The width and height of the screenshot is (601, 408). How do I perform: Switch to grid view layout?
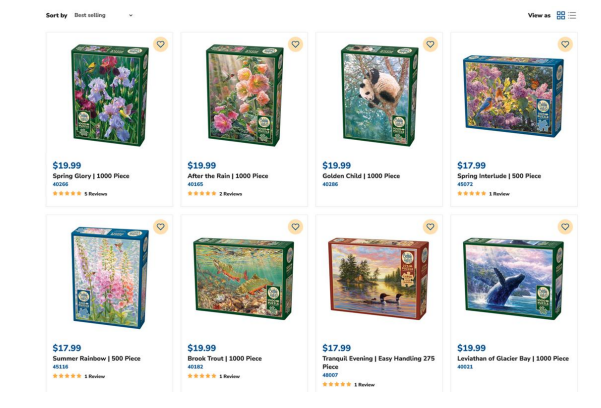[561, 15]
